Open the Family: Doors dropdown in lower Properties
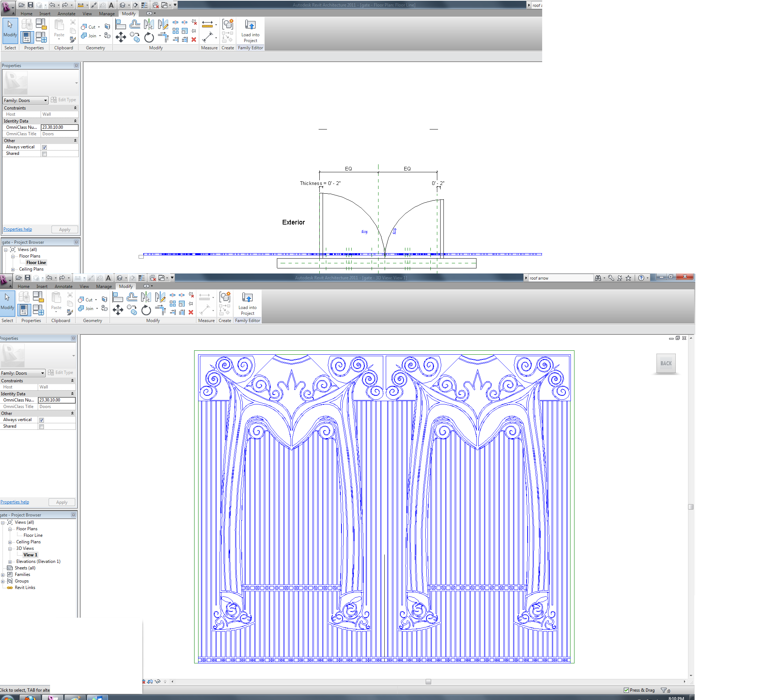Viewport: 761px width, 700px height. pos(23,373)
